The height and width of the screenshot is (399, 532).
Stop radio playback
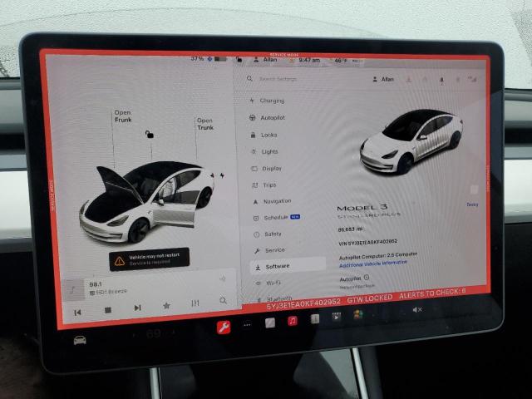coord(108,310)
